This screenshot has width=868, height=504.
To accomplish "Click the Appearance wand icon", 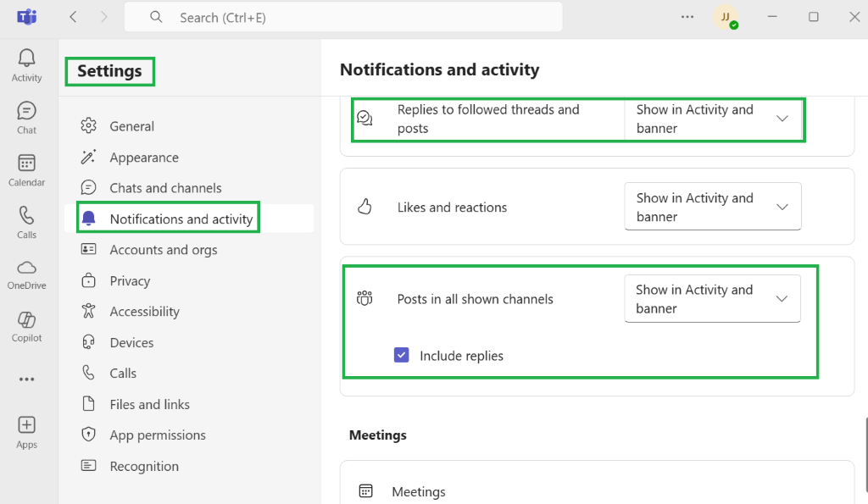I will pyautogui.click(x=88, y=157).
